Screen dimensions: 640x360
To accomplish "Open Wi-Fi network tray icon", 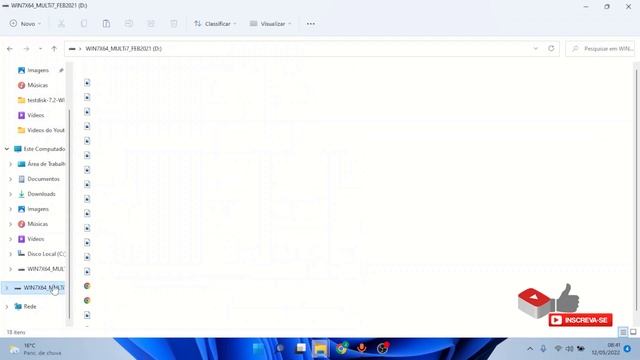I will (x=558, y=349).
